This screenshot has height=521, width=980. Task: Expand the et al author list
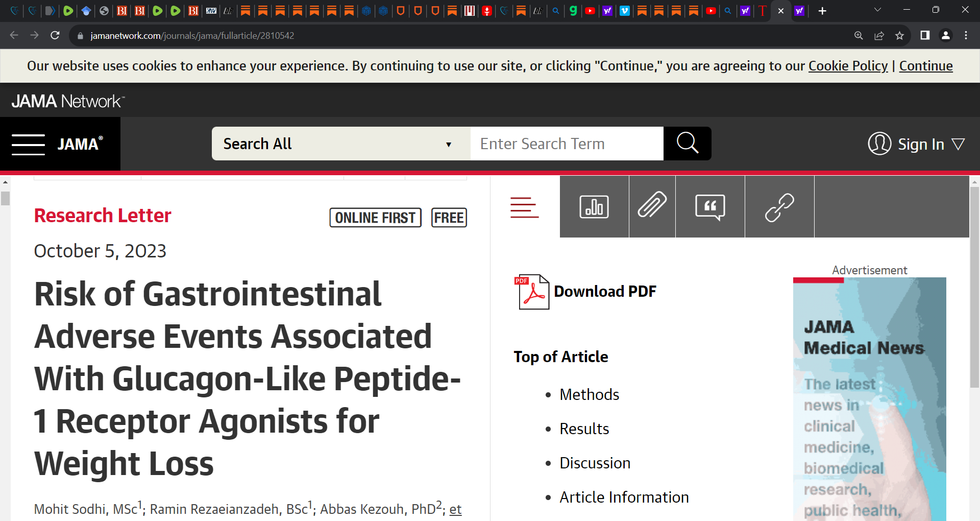(x=455, y=509)
